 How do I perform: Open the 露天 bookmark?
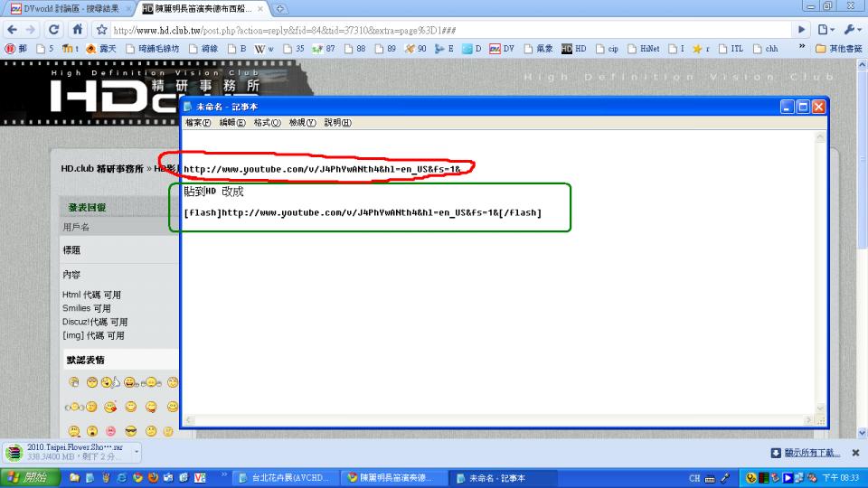(101, 49)
